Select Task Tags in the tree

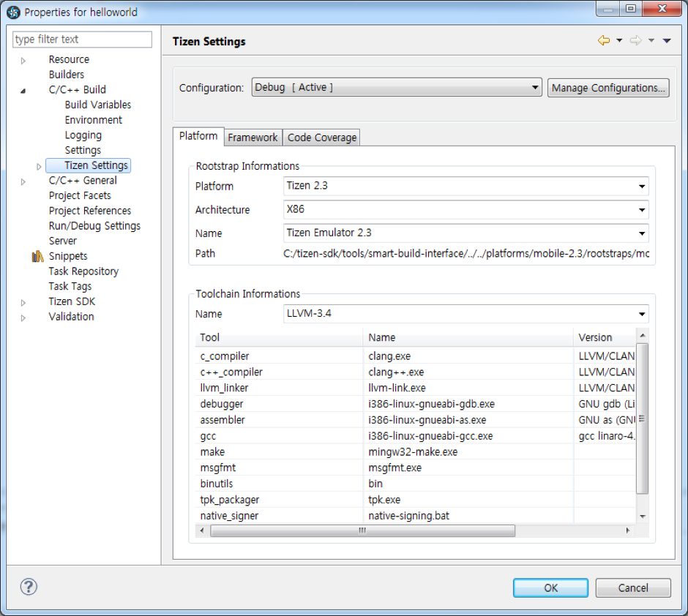(70, 286)
